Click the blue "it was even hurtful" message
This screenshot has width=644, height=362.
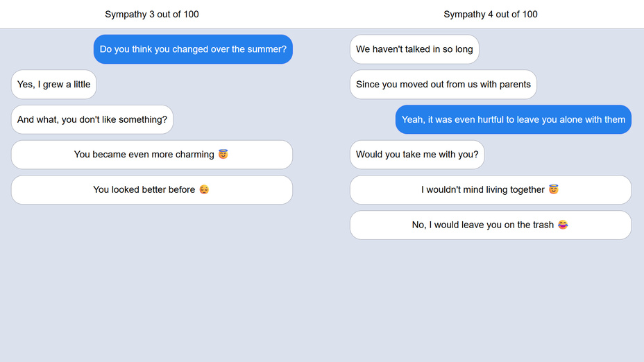(x=514, y=120)
